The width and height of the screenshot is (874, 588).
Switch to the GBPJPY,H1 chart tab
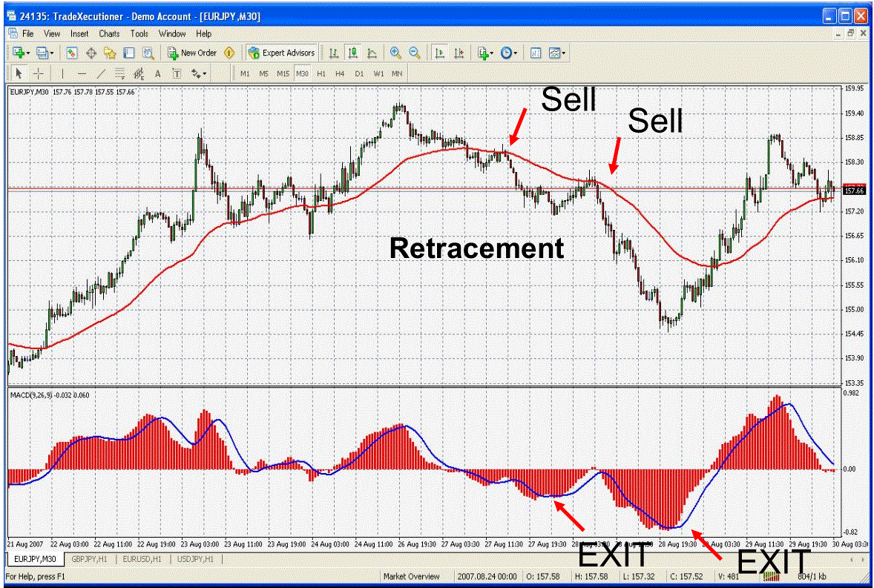(89, 559)
